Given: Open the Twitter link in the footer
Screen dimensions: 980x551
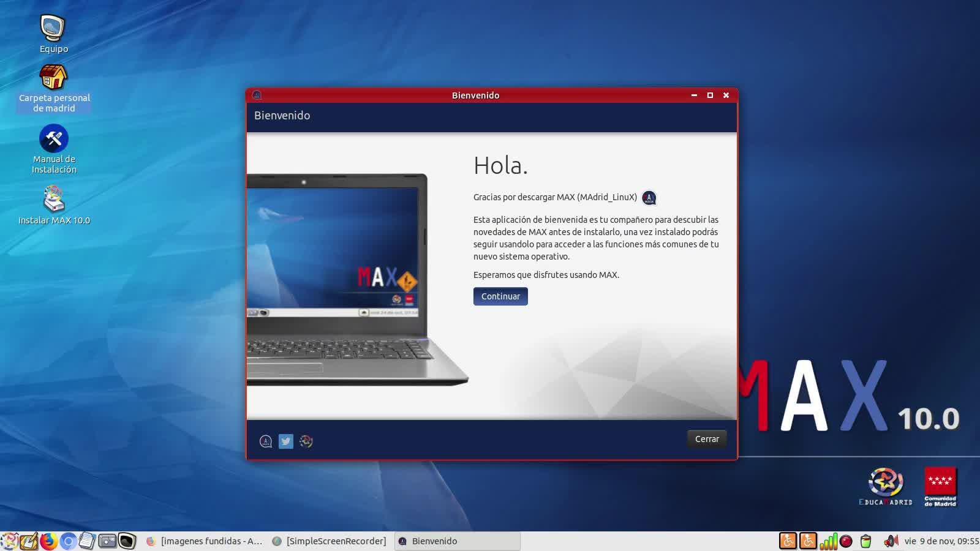Looking at the screenshot, I should 286,441.
